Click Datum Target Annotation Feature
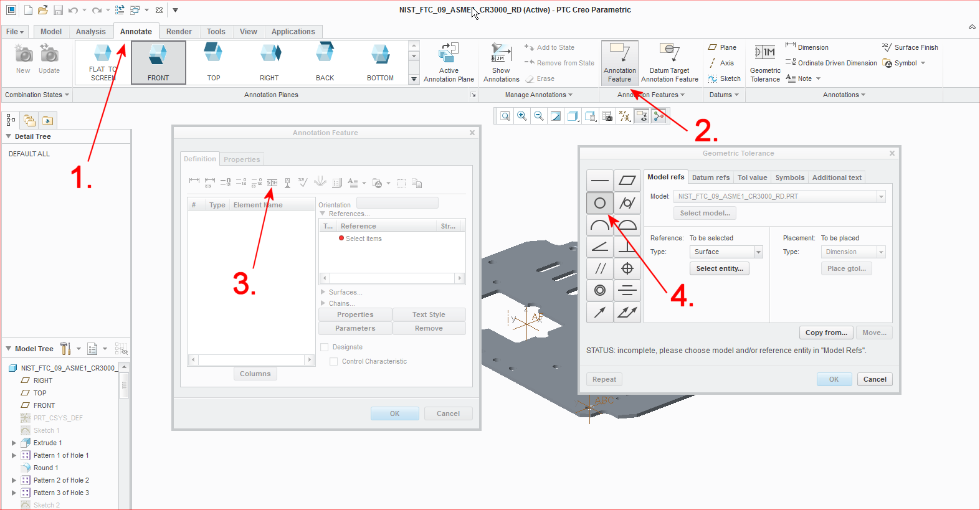 (669, 62)
